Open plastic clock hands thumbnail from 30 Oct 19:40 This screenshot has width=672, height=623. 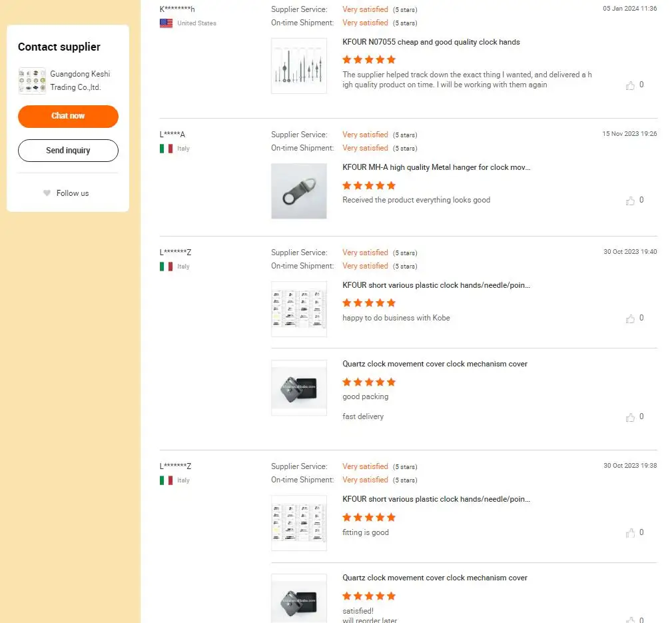pyautogui.click(x=299, y=309)
